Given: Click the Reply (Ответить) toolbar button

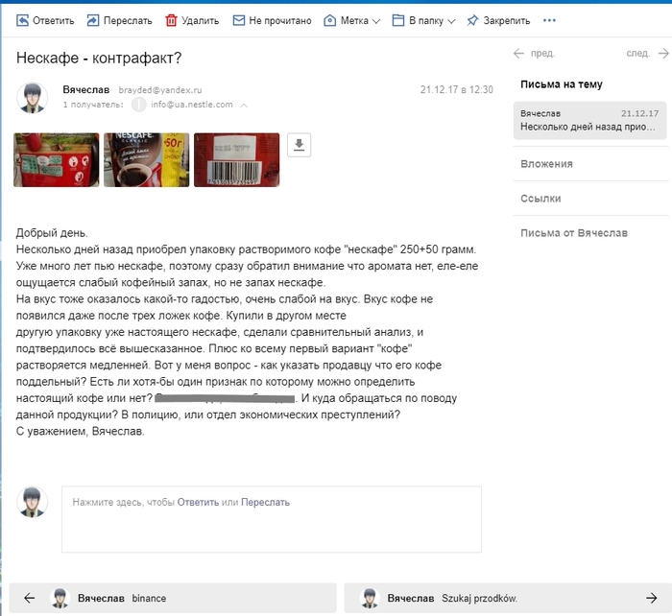Looking at the screenshot, I should (x=45, y=20).
